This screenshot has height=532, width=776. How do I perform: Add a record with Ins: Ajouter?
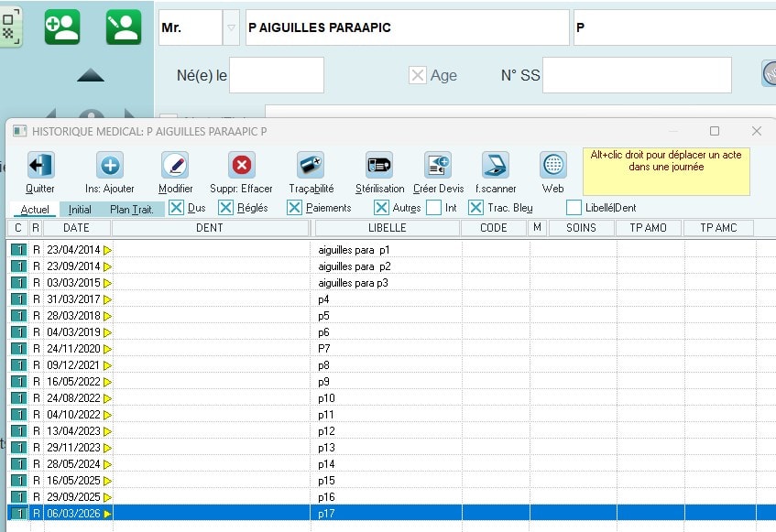coord(110,165)
